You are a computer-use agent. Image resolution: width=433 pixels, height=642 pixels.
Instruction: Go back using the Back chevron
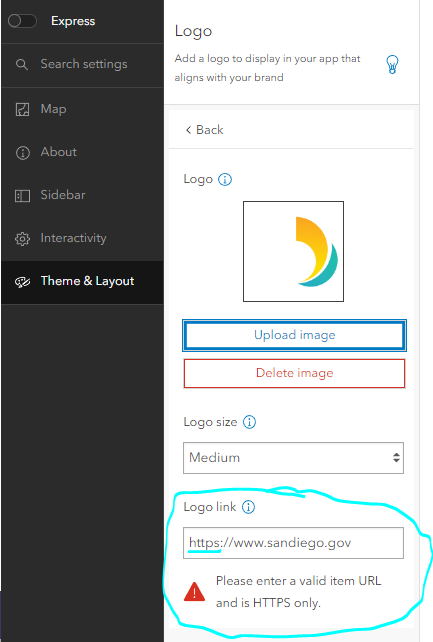(204, 130)
